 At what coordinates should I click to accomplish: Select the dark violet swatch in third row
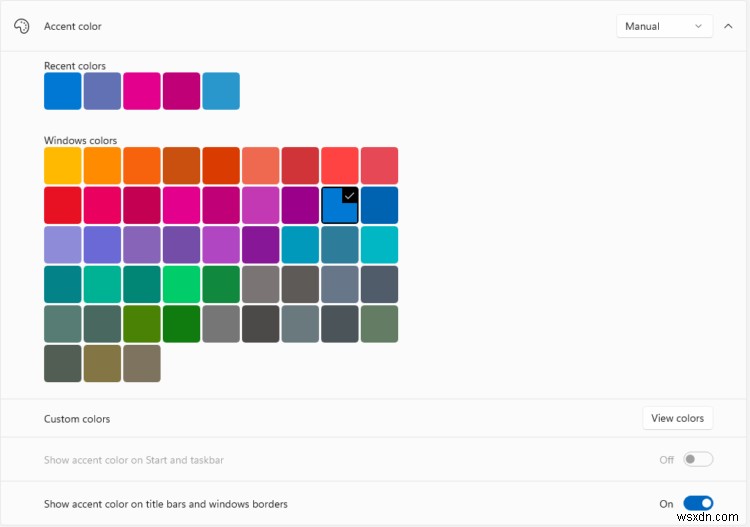tap(261, 245)
